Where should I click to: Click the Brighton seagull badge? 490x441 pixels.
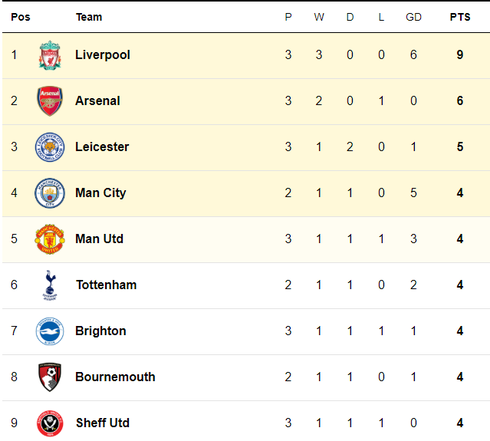coord(50,331)
